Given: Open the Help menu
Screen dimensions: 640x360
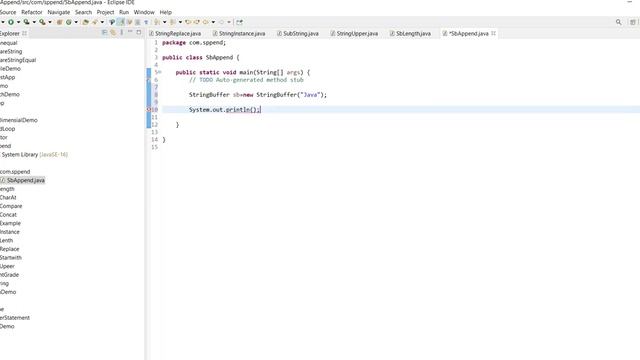Looking at the screenshot, I should tap(165, 12).
